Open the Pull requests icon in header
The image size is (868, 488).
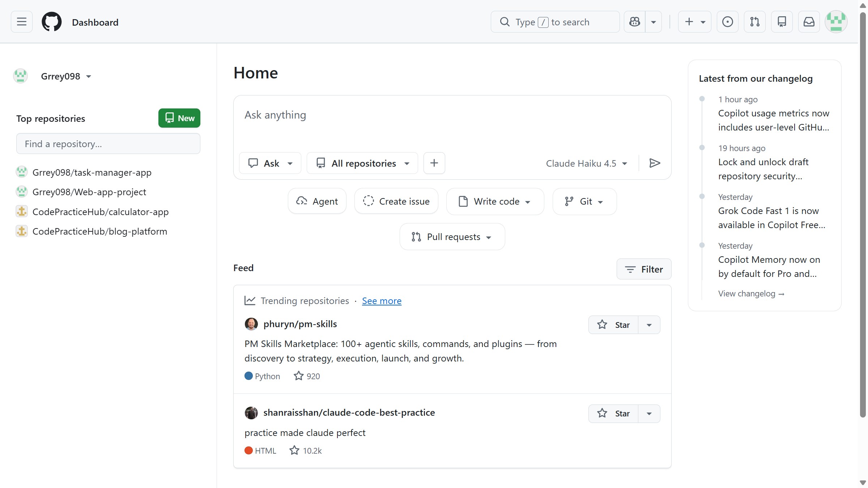coord(755,22)
